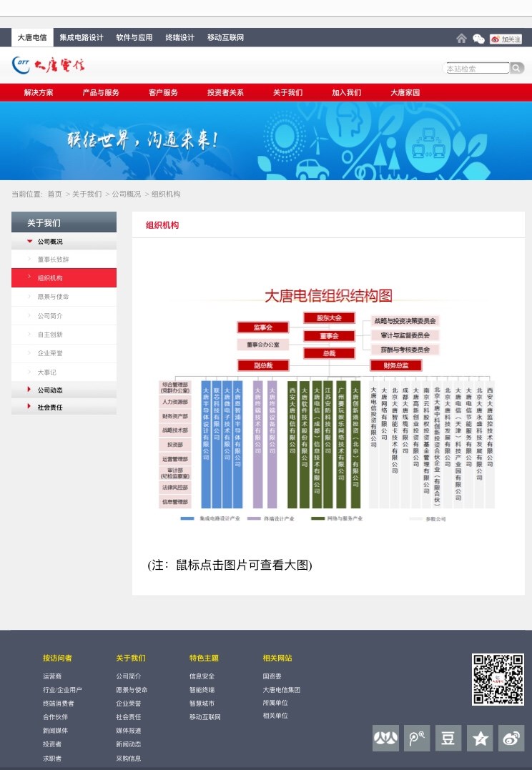532x770 pixels.
Task: Switch to the 集成电路设计 top tab
Action: coord(82,37)
